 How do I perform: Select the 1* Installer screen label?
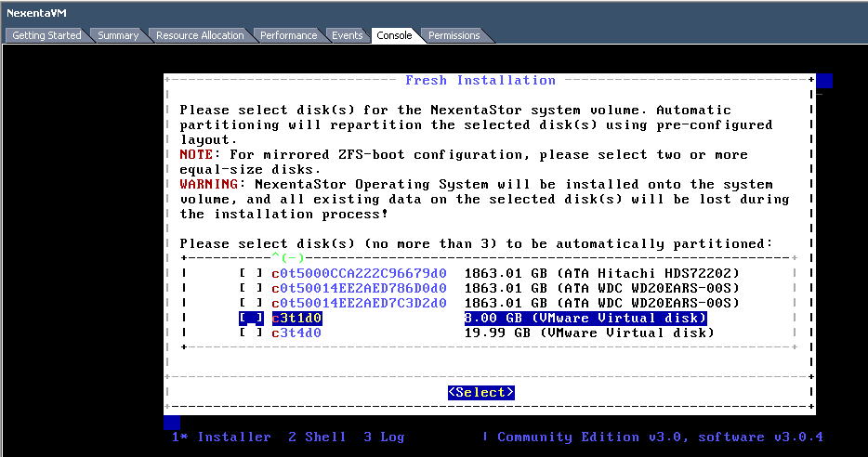[x=221, y=437]
